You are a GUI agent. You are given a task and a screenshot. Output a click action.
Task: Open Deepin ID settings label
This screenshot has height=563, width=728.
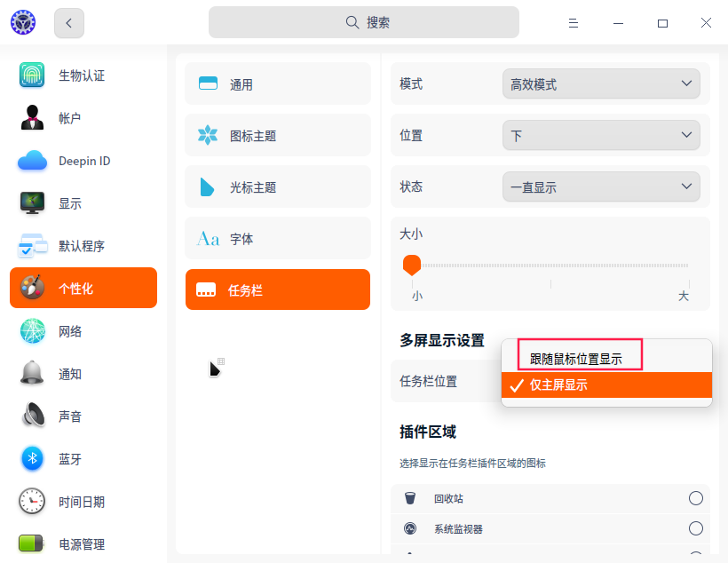(84, 162)
